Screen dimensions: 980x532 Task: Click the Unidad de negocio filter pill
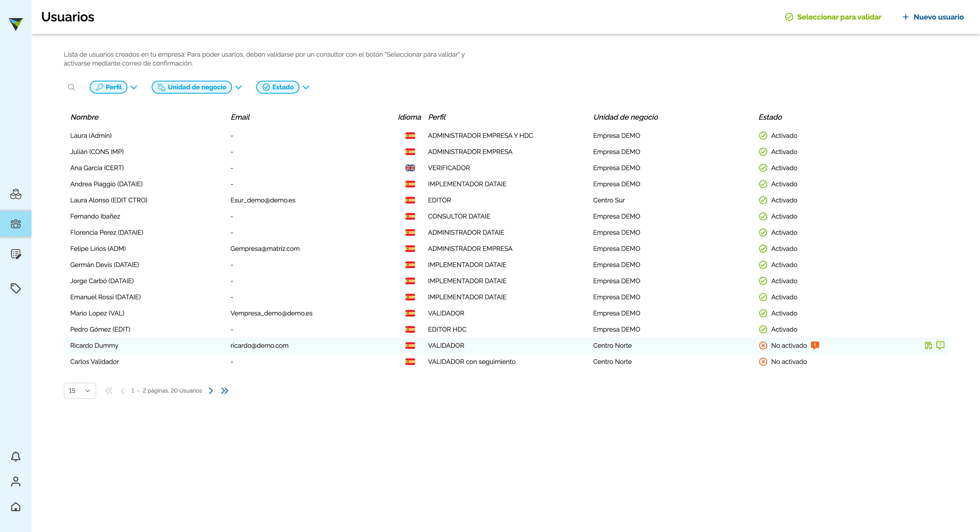pyautogui.click(x=192, y=87)
